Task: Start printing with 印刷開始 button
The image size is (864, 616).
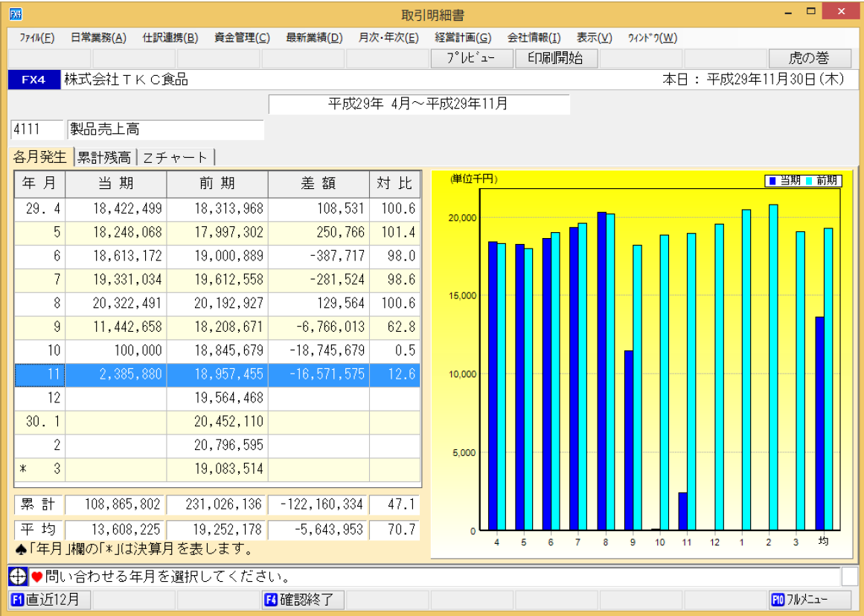Action: tap(556, 58)
